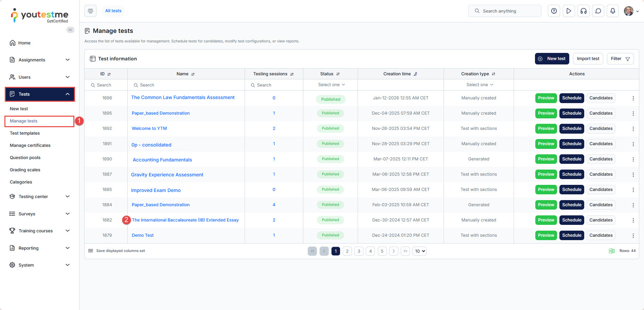Click the help question mark icon
This screenshot has width=644, height=310.
[x=554, y=11]
